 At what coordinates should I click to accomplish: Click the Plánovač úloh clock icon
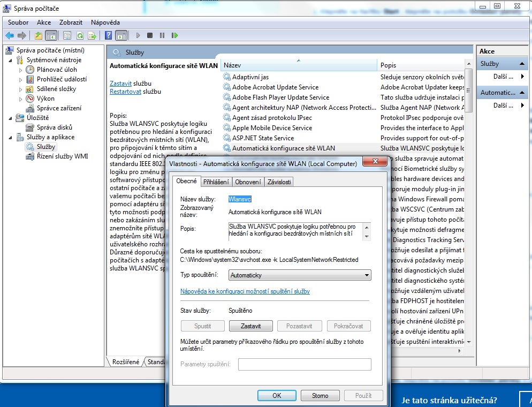pos(30,70)
